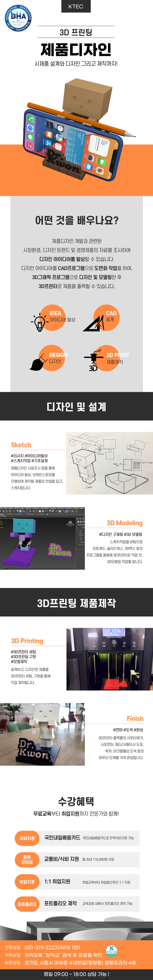Click the '디자인 및 설계' section banner

[76, 406]
